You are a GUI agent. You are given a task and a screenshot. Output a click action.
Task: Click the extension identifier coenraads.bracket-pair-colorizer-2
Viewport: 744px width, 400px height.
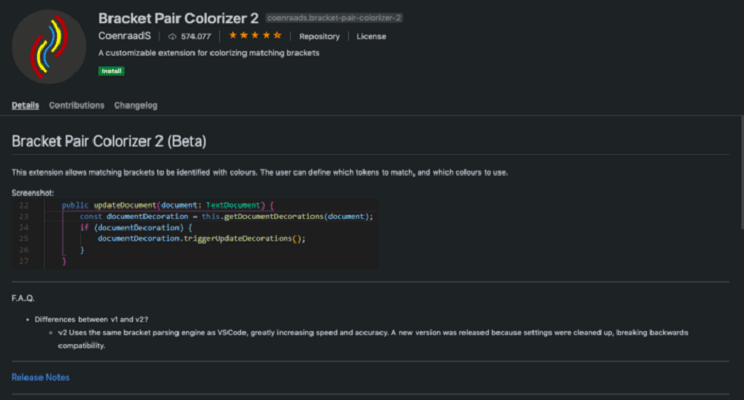[x=334, y=18]
